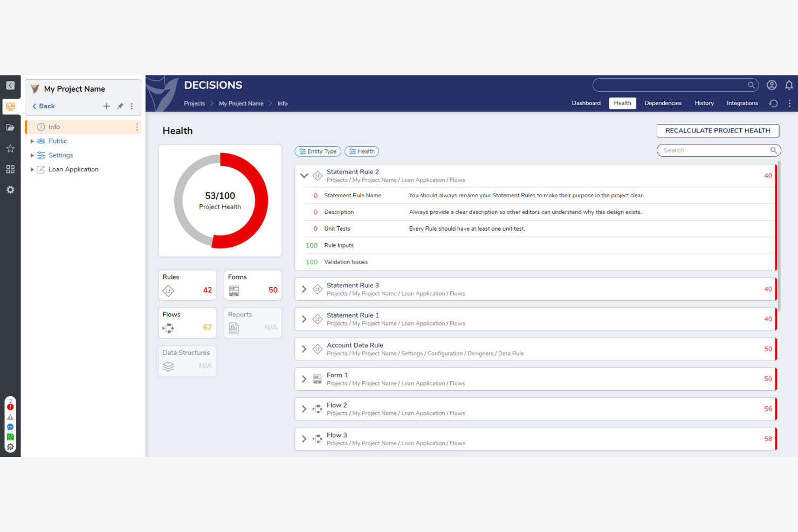The width and height of the screenshot is (798, 532).
Task: Click the RECALCULATE PROJECT HEALTH button
Action: pos(718,130)
